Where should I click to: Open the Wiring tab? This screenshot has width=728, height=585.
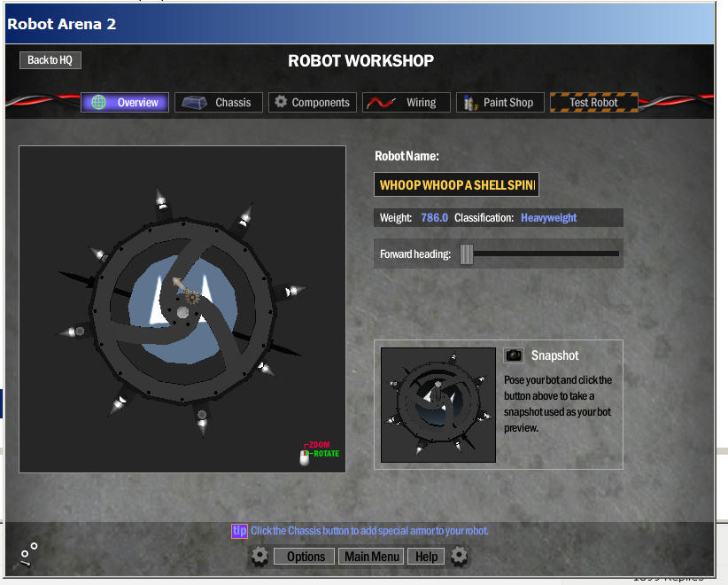click(x=407, y=102)
